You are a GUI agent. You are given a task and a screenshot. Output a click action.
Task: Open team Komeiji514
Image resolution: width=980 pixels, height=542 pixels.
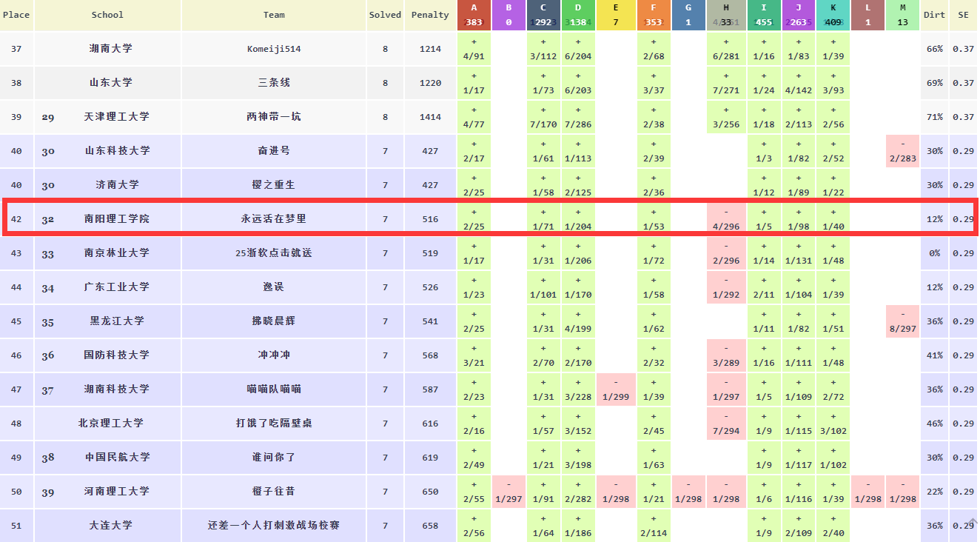pos(274,49)
